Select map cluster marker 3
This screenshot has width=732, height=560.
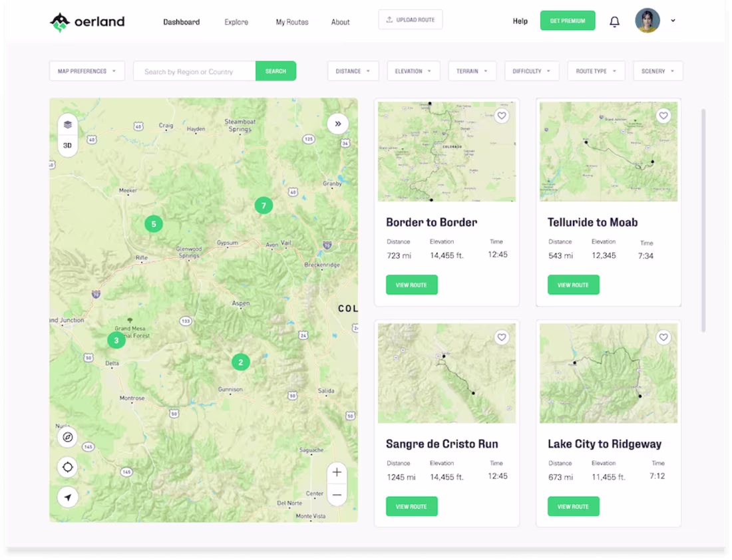click(116, 341)
